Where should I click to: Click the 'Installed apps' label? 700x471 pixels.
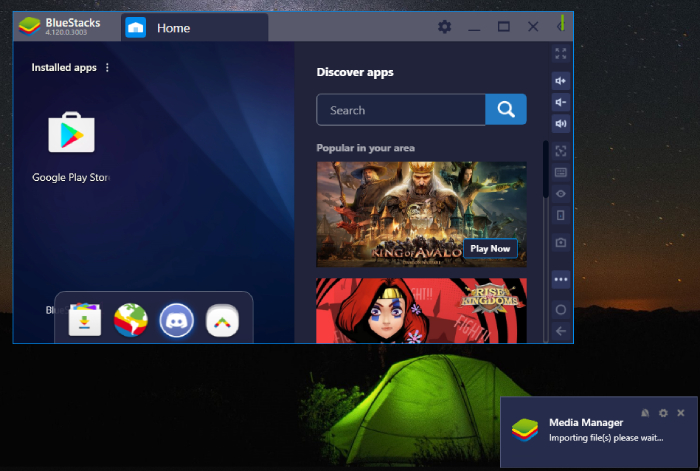[64, 67]
